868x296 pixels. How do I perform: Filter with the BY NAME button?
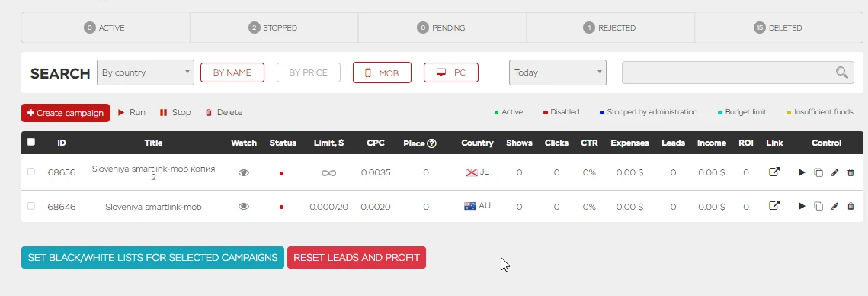232,72
